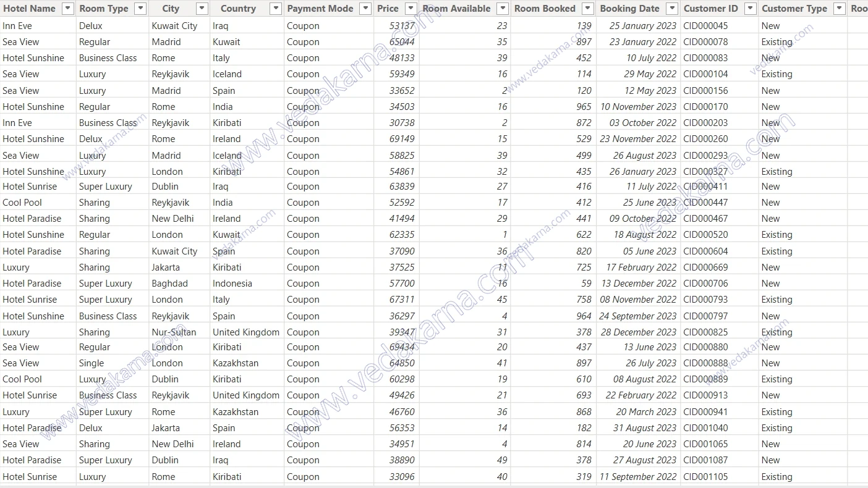Open the Price column filter dropdown
The width and height of the screenshot is (868, 488).
(x=411, y=9)
